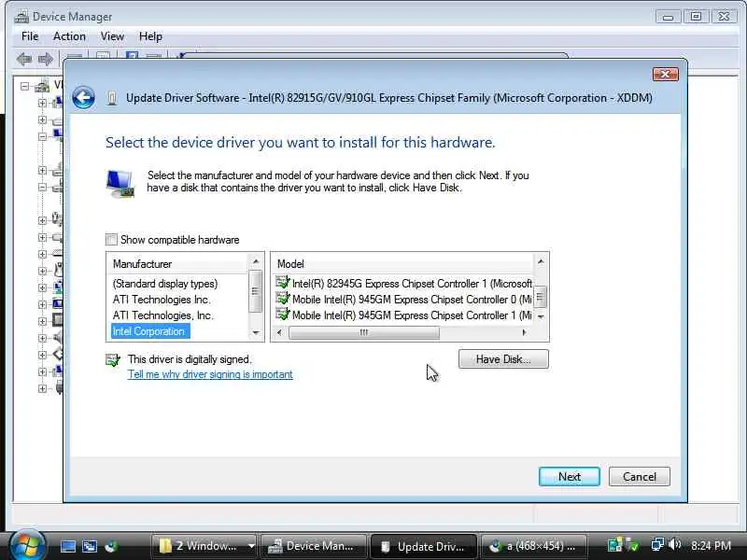
Task: Click the Model list vertical scrollbar thumb
Action: pyautogui.click(x=541, y=298)
